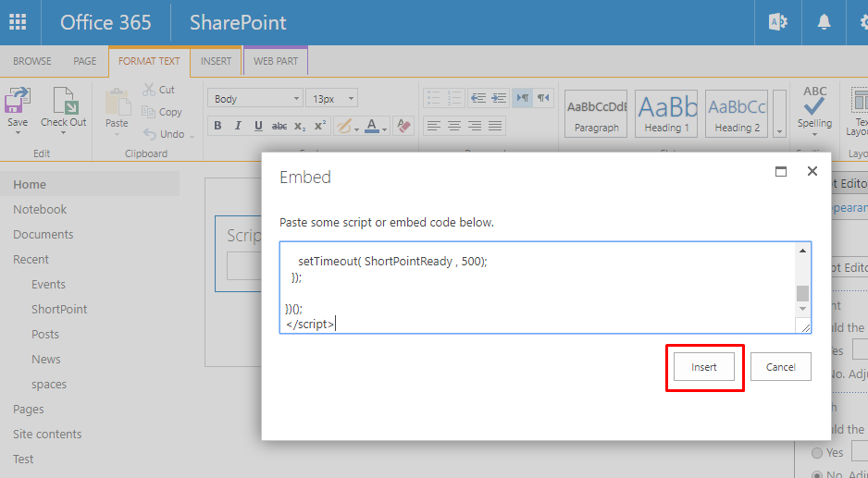Align text left
Image resolution: width=868 pixels, height=478 pixels.
pyautogui.click(x=434, y=126)
